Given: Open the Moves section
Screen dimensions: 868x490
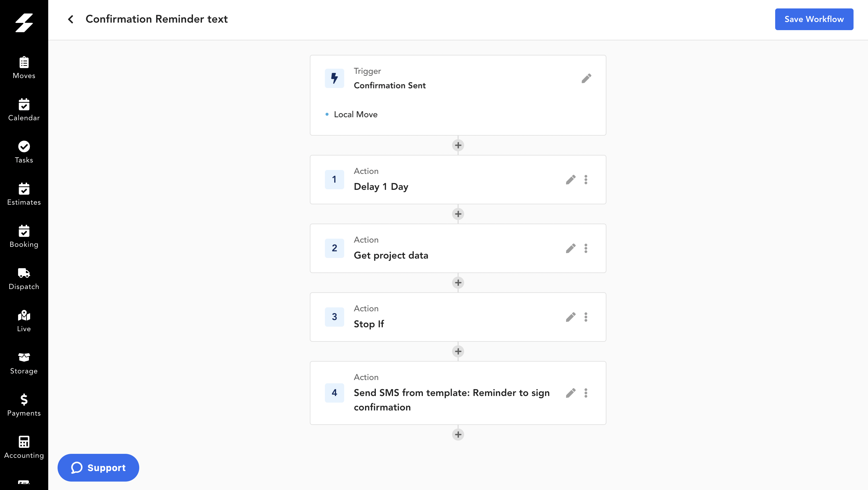Looking at the screenshot, I should click(x=24, y=68).
